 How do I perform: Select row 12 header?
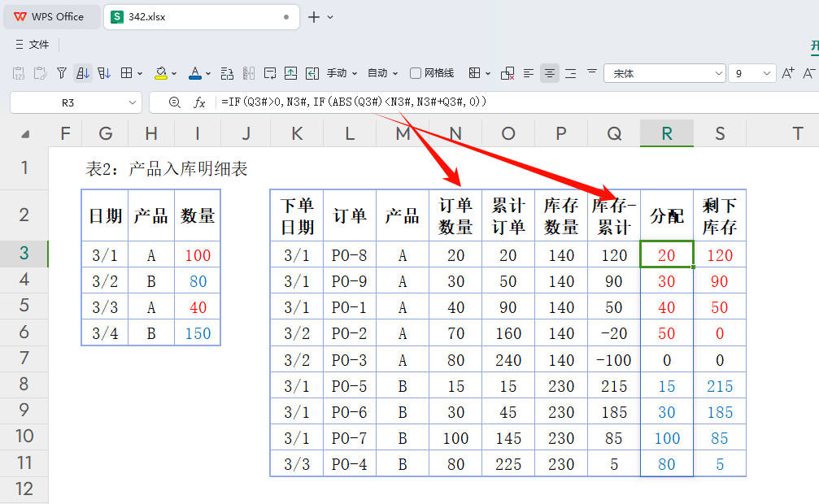24,489
